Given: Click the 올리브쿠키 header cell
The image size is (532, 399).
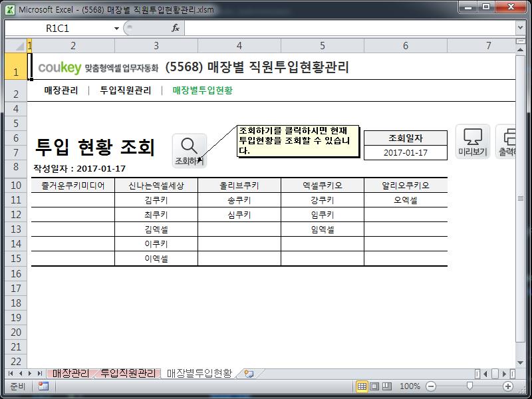Looking at the screenshot, I should [x=239, y=186].
